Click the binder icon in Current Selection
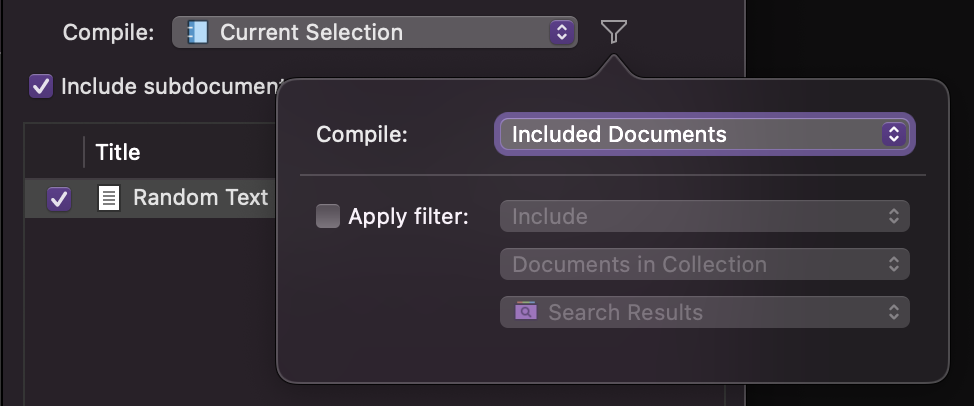The image size is (974, 406). pos(197,32)
